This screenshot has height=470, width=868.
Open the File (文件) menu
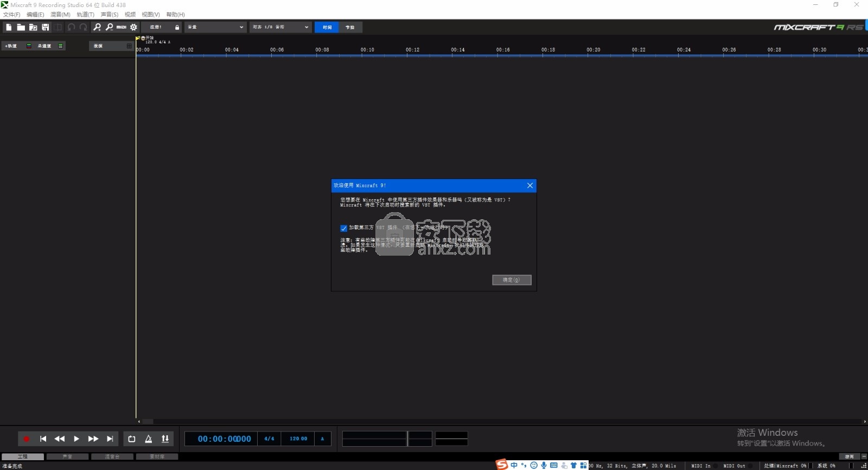pos(12,15)
